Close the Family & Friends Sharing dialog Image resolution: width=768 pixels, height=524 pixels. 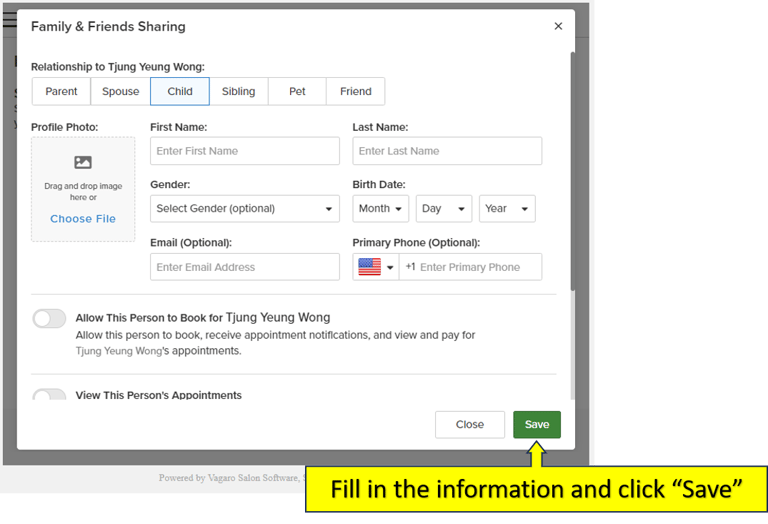pyautogui.click(x=558, y=26)
